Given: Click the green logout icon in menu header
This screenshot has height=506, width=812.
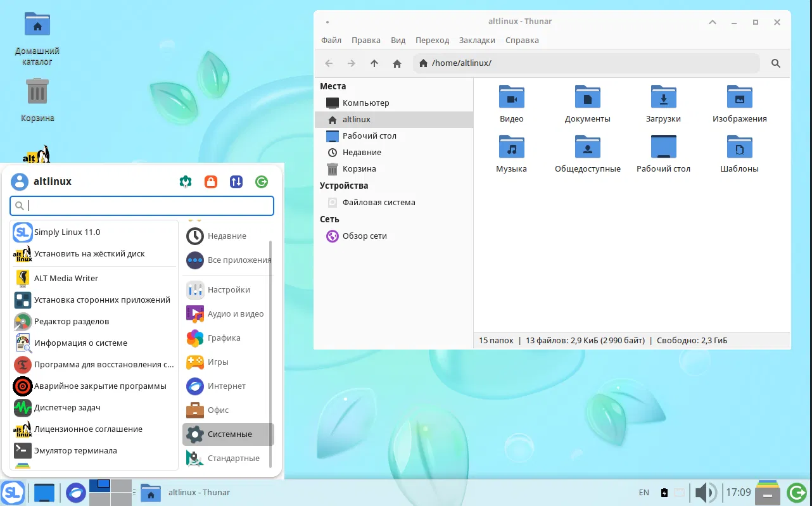Looking at the screenshot, I should click(x=262, y=182).
